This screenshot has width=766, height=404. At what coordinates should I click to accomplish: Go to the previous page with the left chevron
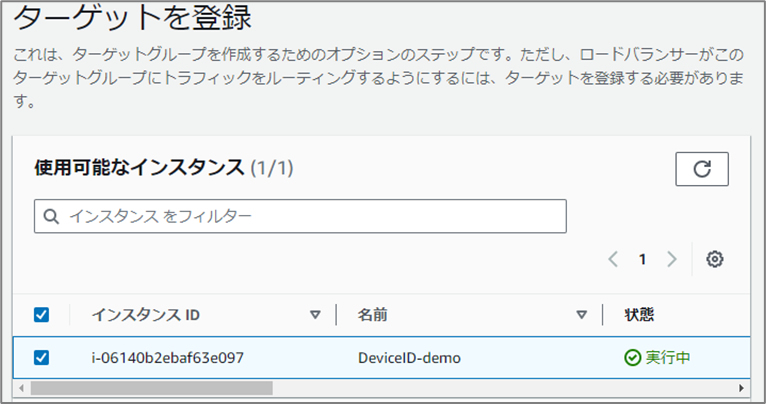(612, 259)
